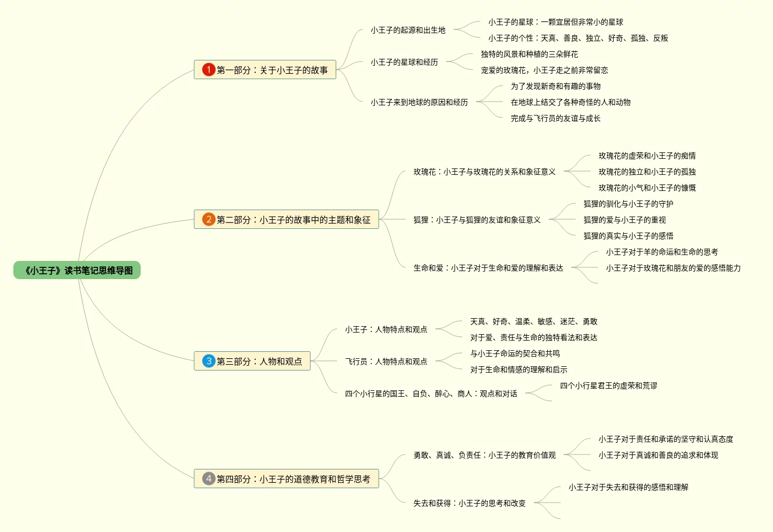Click the text 为了发现新奇和有趣的事物
This screenshot has height=532, width=773.
(x=556, y=86)
